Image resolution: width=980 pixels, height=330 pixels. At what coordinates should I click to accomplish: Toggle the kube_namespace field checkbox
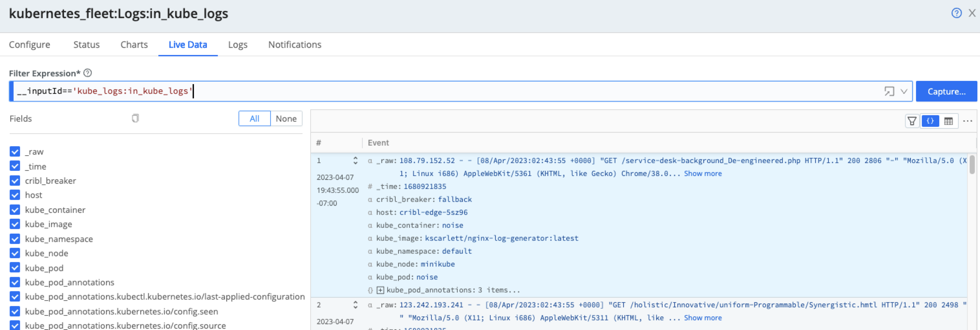[x=15, y=239]
